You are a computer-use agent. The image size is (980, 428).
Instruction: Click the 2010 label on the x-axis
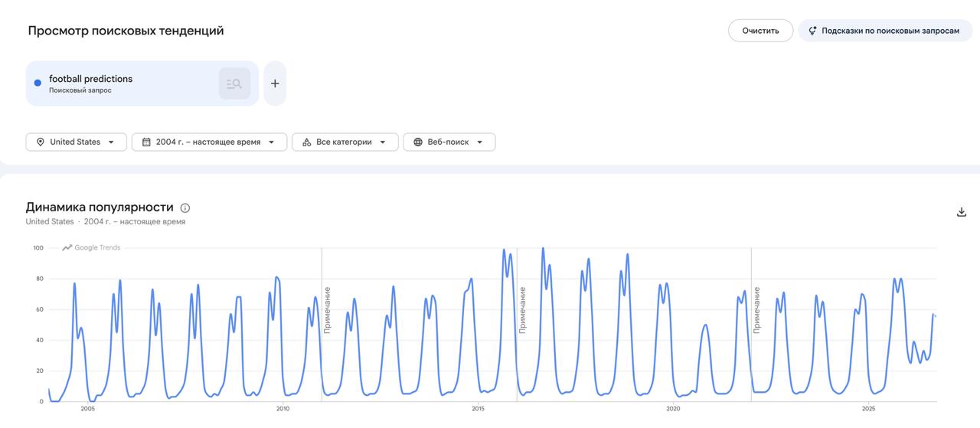283,409
